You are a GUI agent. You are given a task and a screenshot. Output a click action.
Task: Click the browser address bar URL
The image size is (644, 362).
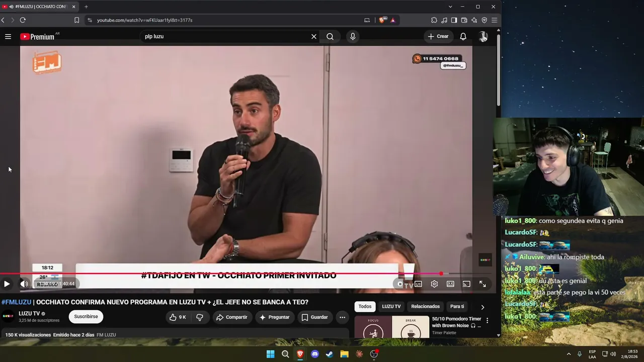[x=145, y=20]
